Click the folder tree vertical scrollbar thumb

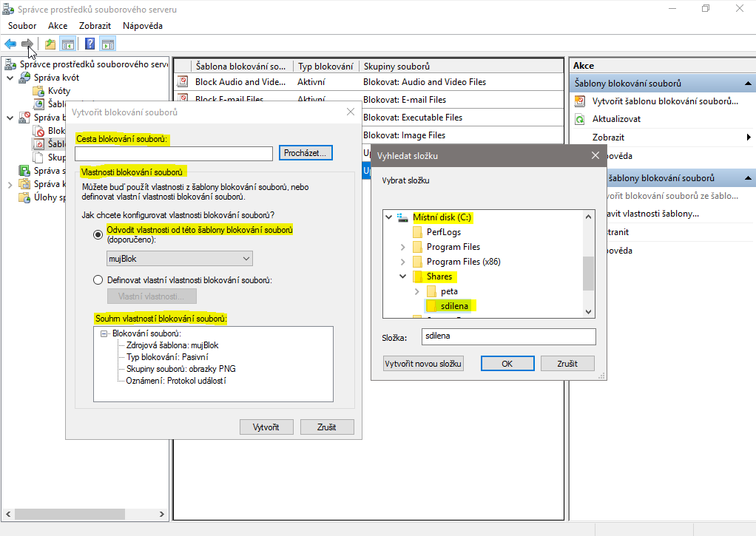(588, 274)
